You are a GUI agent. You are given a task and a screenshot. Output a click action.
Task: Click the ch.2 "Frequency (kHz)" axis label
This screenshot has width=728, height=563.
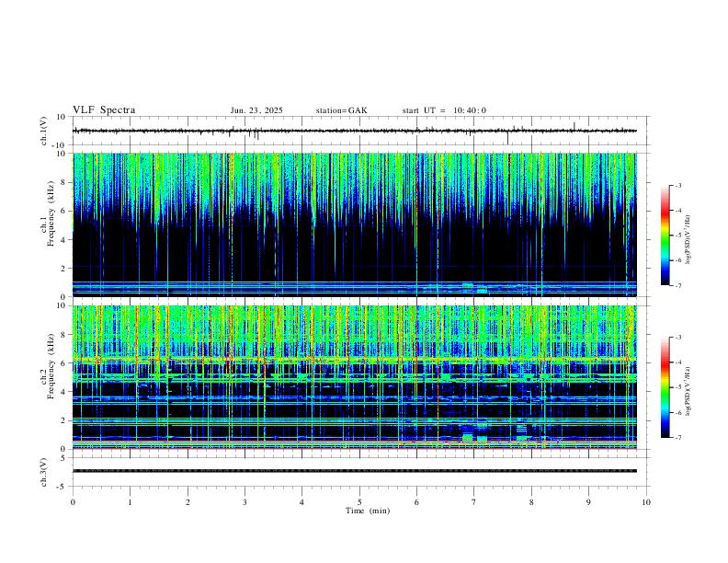click(x=51, y=366)
